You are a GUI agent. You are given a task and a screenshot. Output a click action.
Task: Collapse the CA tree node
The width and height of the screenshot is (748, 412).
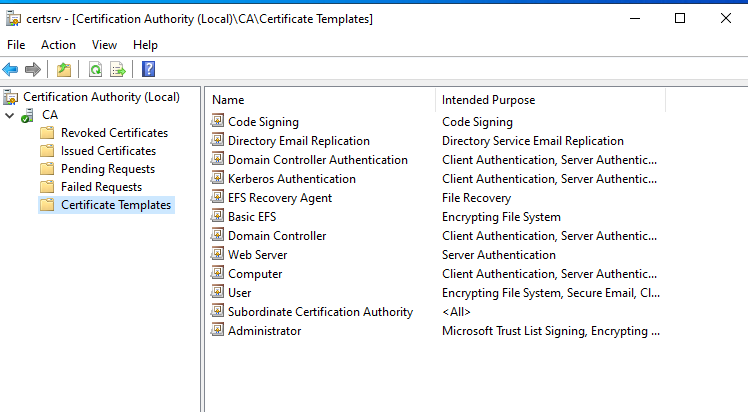point(9,115)
